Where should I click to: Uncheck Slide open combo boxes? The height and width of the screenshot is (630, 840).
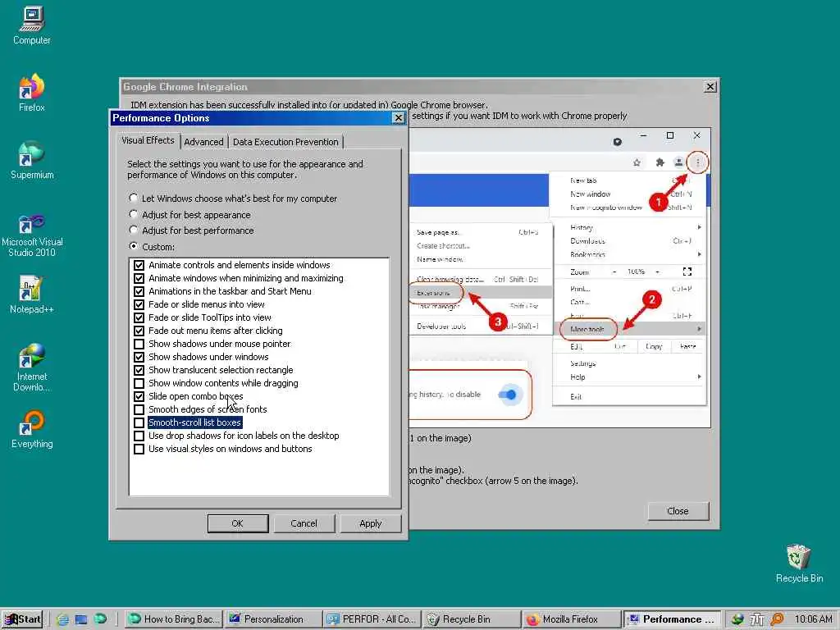pos(139,396)
